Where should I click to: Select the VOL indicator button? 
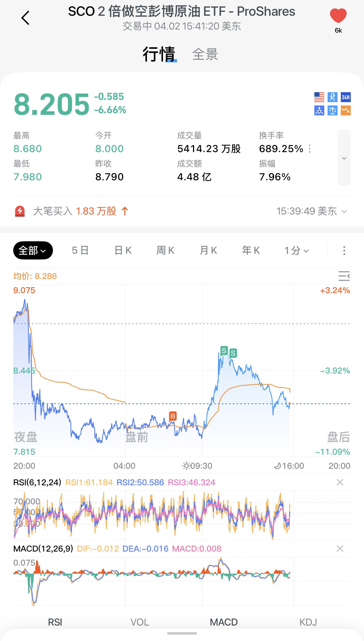(140, 622)
